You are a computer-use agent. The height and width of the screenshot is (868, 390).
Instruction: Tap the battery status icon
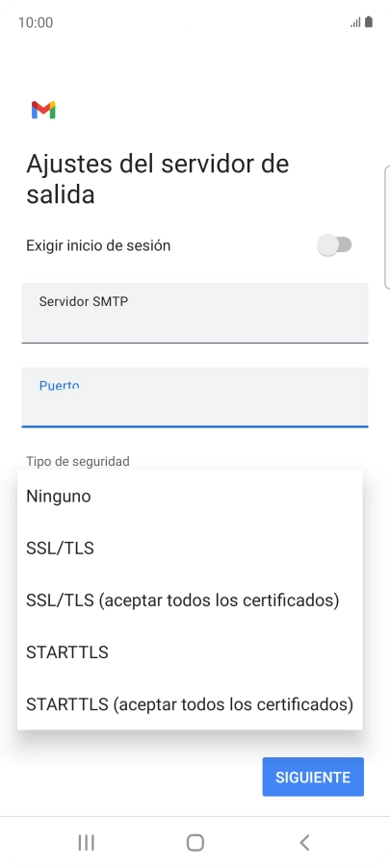pyautogui.click(x=369, y=22)
